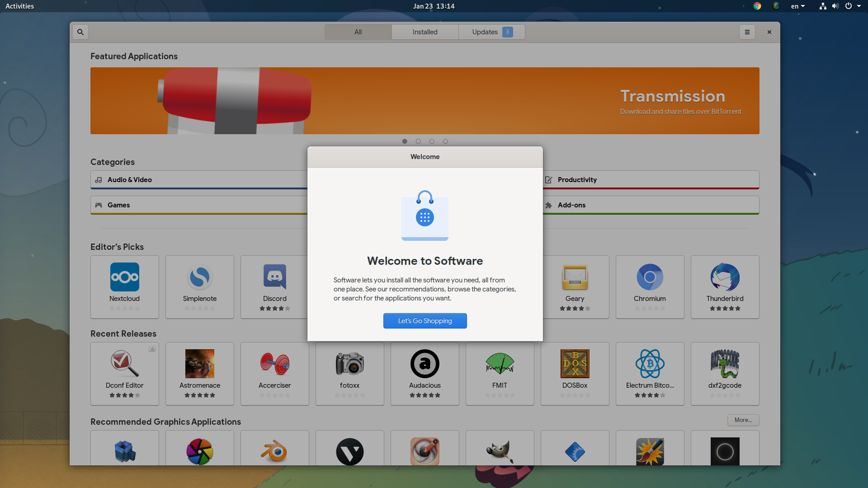Click the black V logo graphics app
The height and width of the screenshot is (488, 868).
[x=350, y=451]
